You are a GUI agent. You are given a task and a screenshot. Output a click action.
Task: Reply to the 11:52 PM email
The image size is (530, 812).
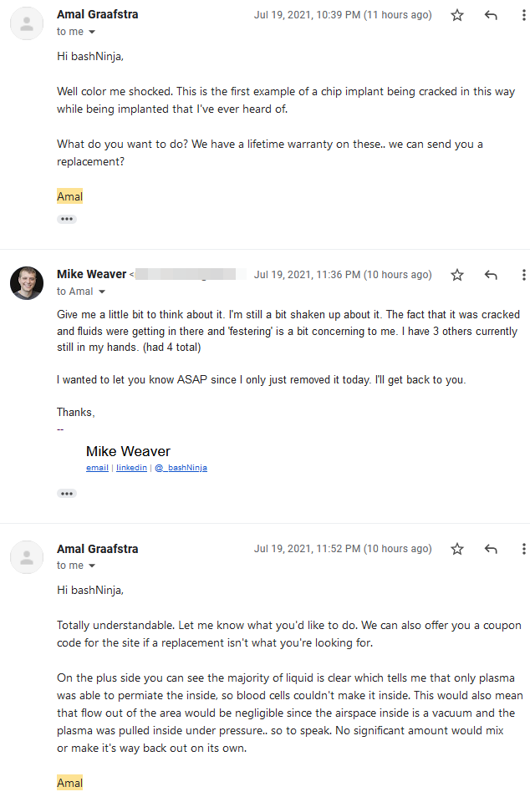[491, 548]
